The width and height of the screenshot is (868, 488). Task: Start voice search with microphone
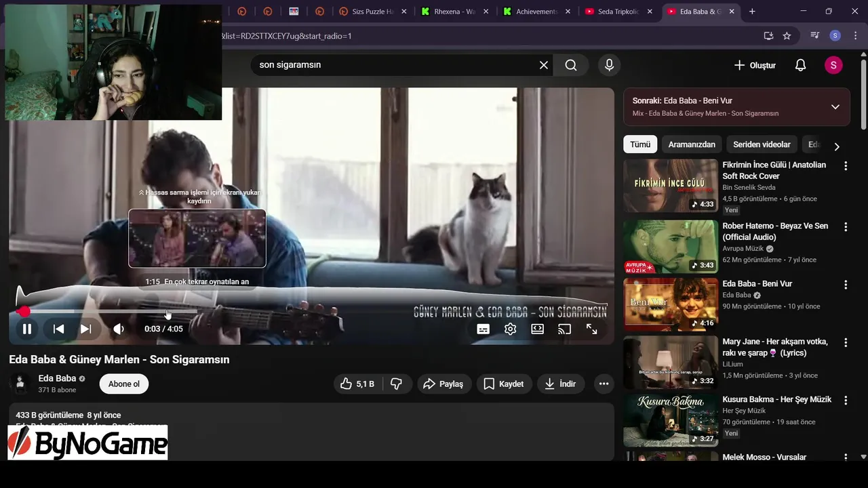(x=609, y=65)
